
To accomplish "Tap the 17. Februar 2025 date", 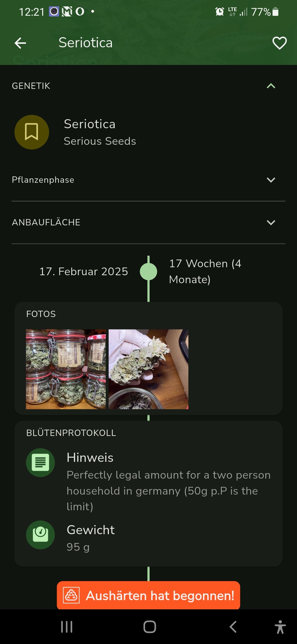I will (84, 272).
